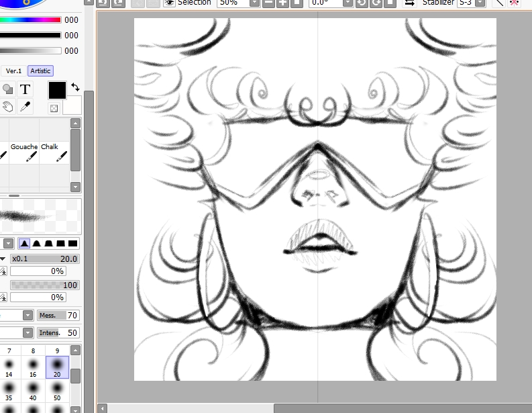Choose the Shape tool
Screen dimensions: 532x413
7,89
